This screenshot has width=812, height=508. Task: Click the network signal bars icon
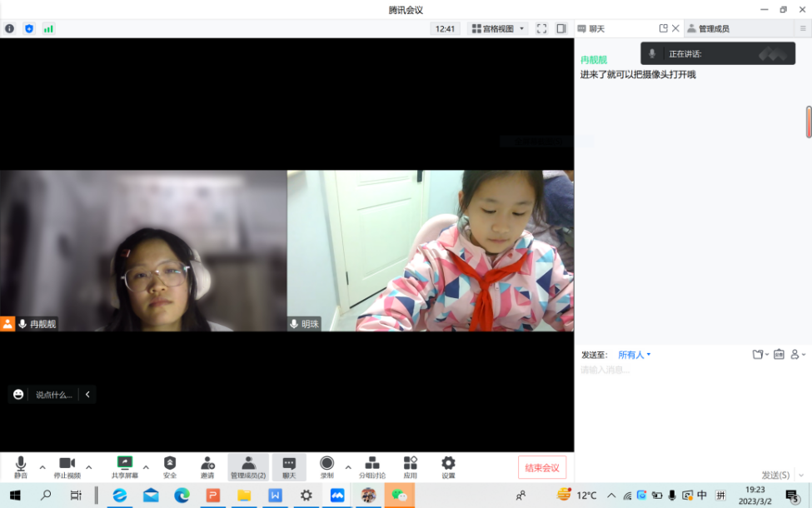(x=48, y=28)
